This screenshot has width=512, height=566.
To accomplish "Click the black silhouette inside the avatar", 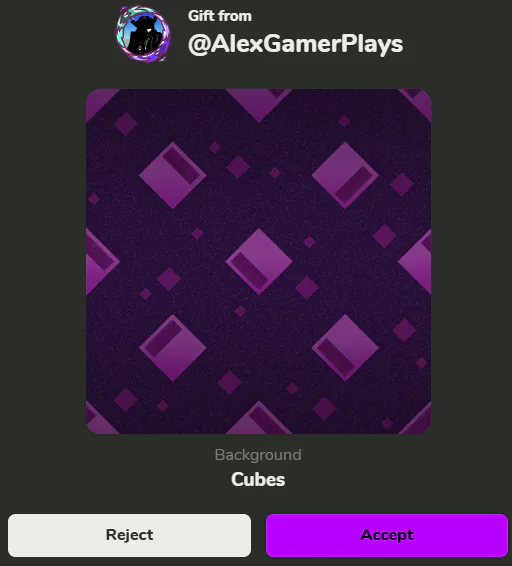I will (143, 36).
